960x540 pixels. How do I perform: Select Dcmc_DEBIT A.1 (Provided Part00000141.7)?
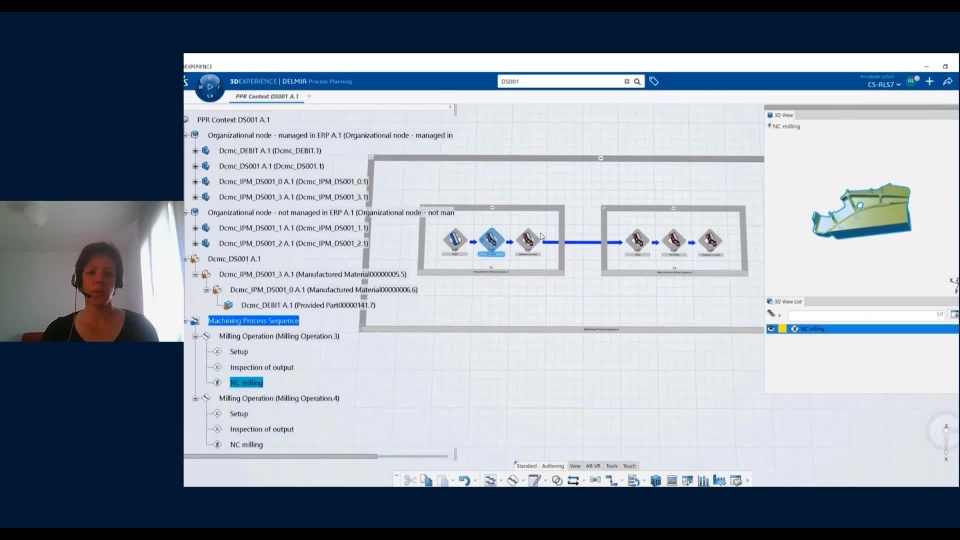[308, 305]
